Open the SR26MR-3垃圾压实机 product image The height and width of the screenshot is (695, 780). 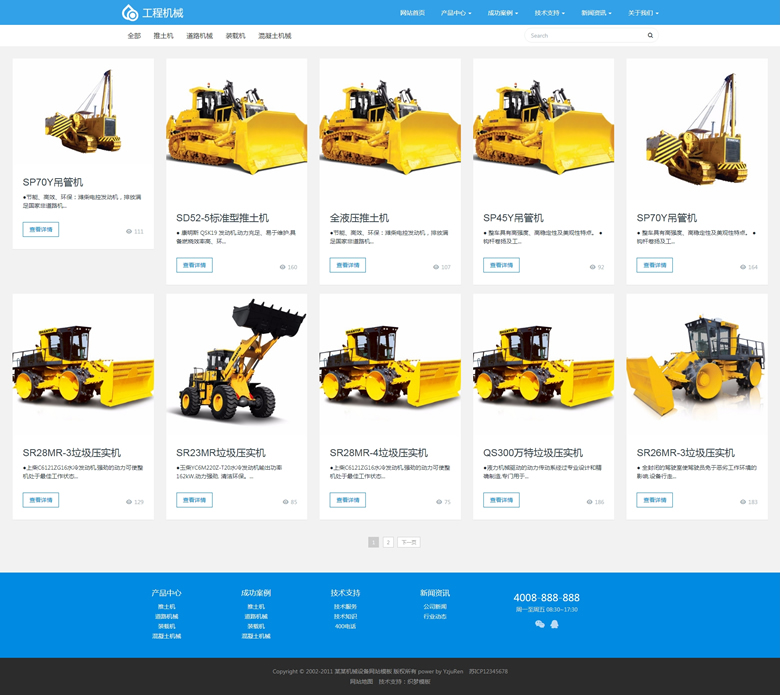pos(697,365)
